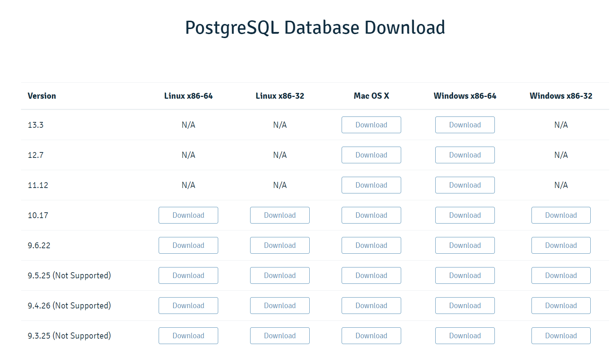Click the PostgreSQL Database Download heading
611x364 pixels.
tap(315, 28)
